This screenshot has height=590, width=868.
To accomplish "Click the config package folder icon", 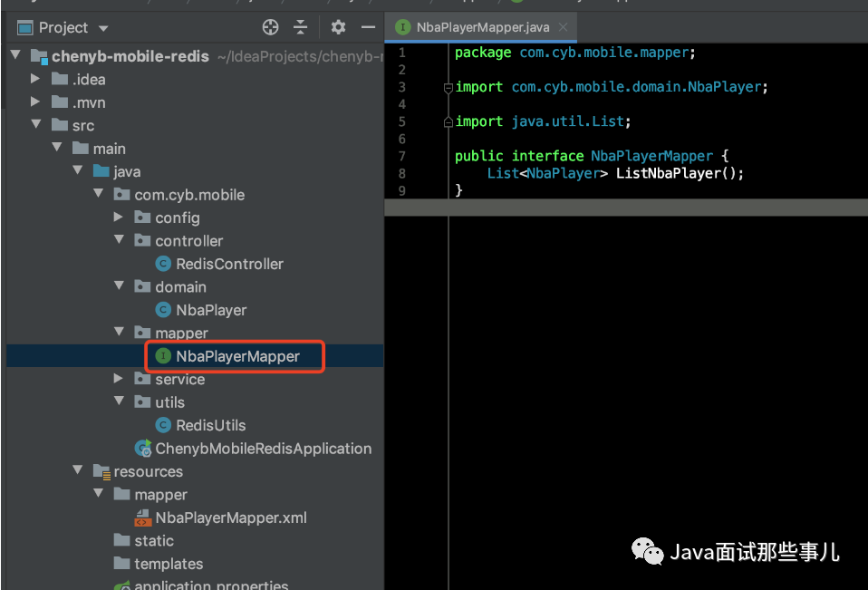I will [x=142, y=217].
